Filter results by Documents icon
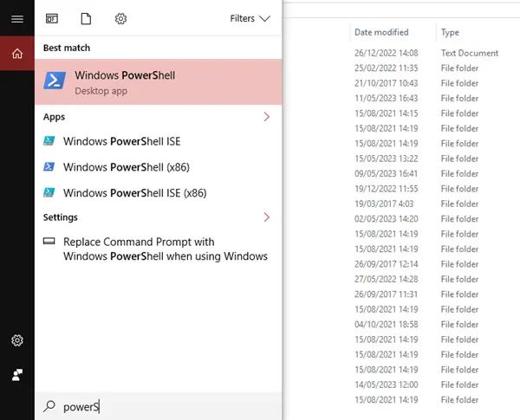This screenshot has width=520, height=420. [86, 18]
